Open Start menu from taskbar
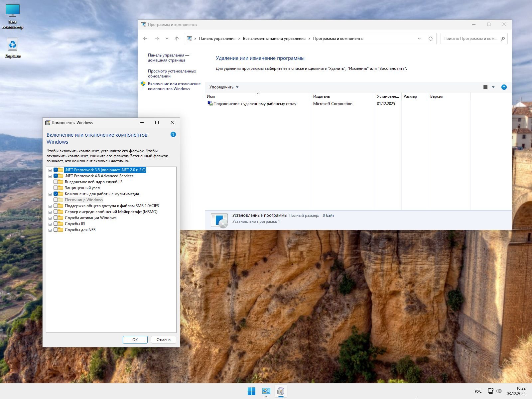 (x=251, y=391)
